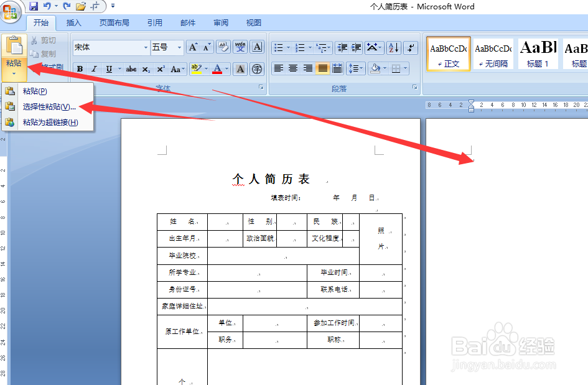Expand the line spacing dropdown
Viewport: 588px width, 385px height.
coord(356,68)
